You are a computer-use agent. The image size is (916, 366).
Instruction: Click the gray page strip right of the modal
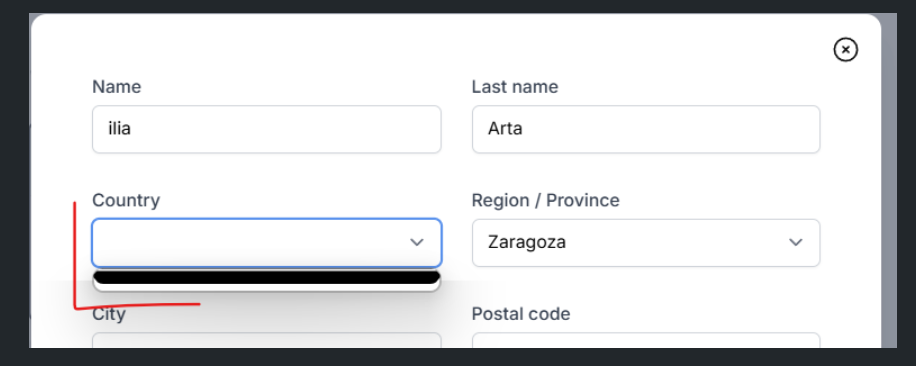pyautogui.click(x=889, y=181)
